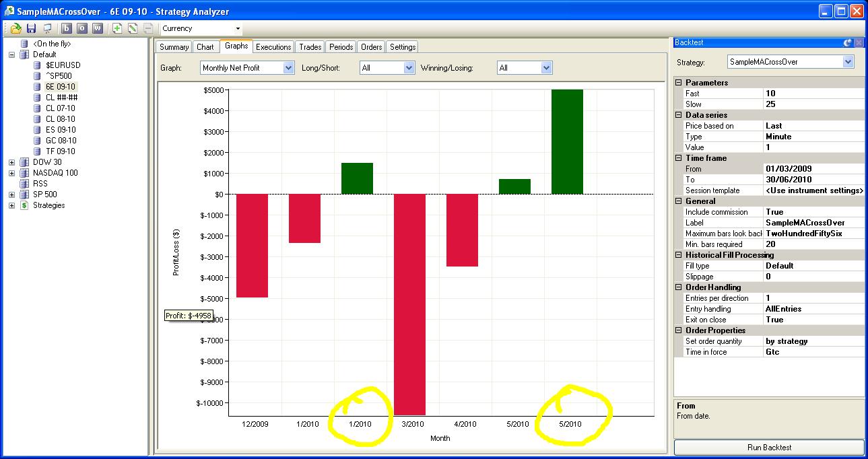Expand the DOW 30 instrument list
The width and height of the screenshot is (868, 459).
pyautogui.click(x=11, y=162)
